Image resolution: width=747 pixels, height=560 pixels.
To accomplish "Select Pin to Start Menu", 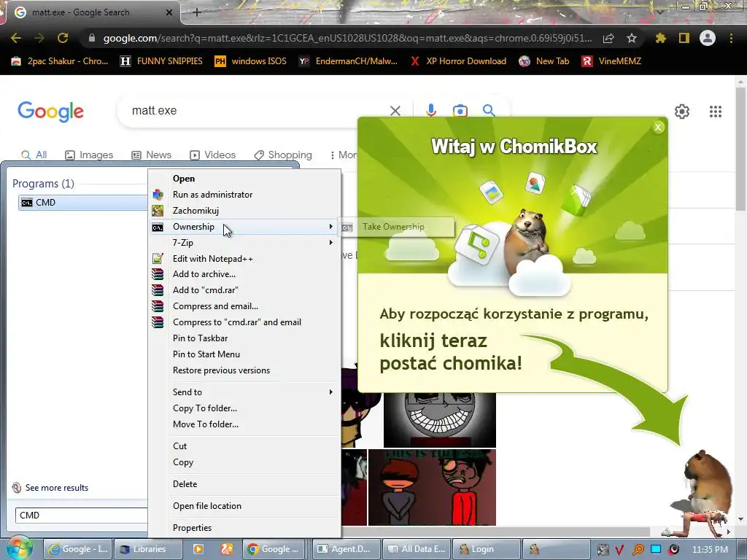I will 244,354.
